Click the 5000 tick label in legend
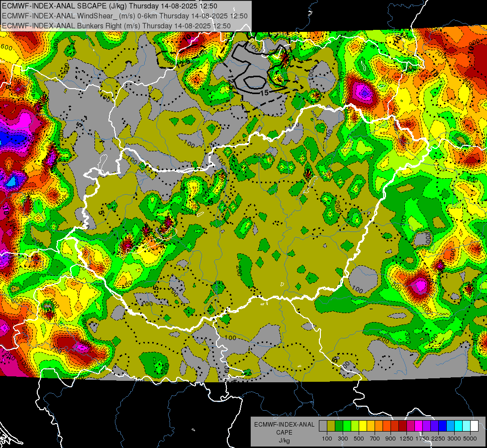The image size is (487, 448). [x=470, y=439]
